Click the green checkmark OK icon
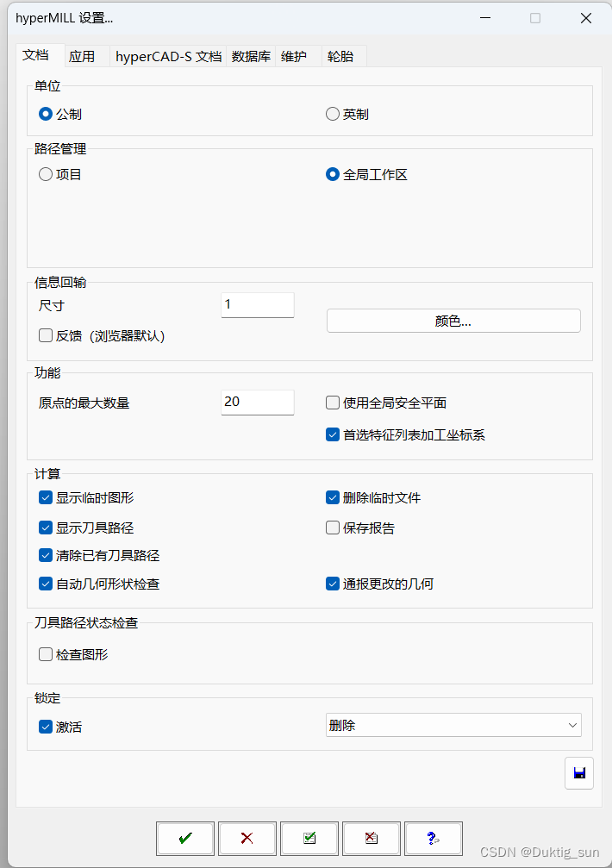612x868 pixels. click(184, 838)
